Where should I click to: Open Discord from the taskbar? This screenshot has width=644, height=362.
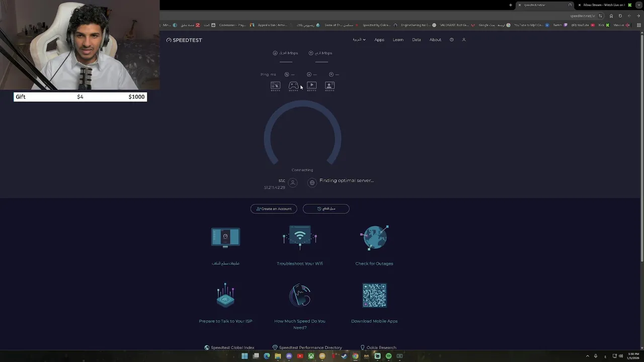click(289, 356)
